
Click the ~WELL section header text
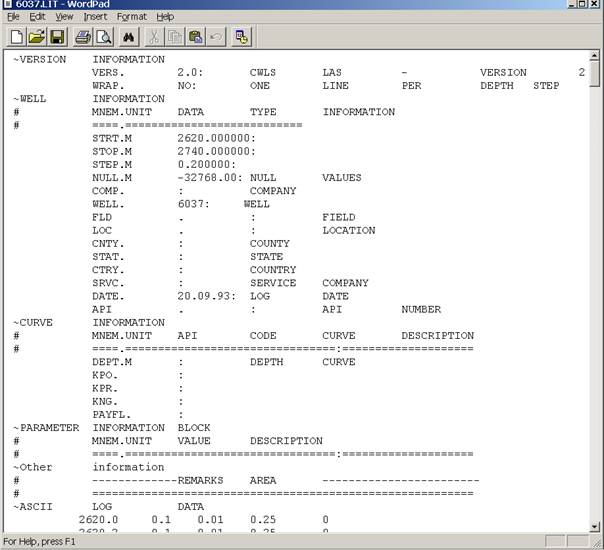[30, 99]
